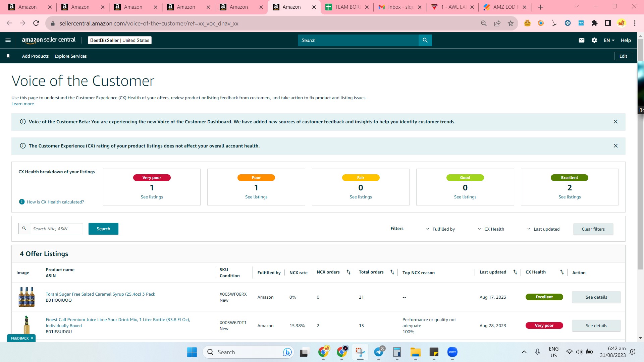Sort by Last updated column arrows
This screenshot has height=362, width=644.
[x=515, y=272]
